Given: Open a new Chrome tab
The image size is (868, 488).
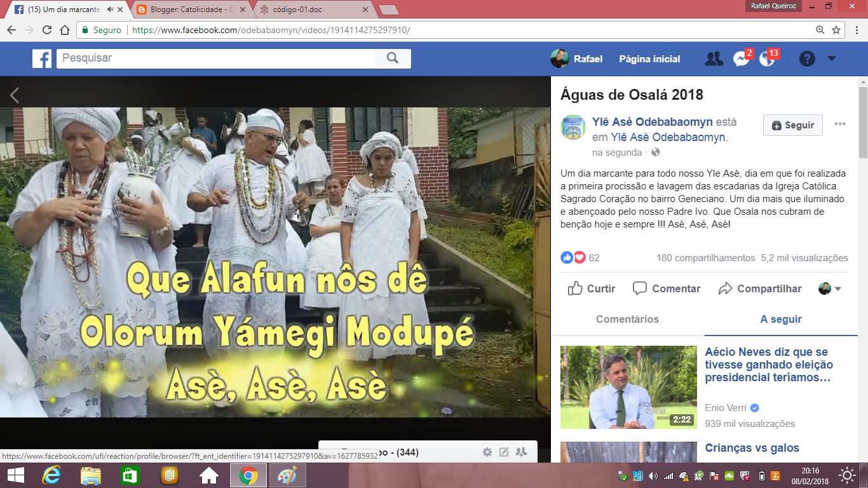Looking at the screenshot, I should click(388, 10).
